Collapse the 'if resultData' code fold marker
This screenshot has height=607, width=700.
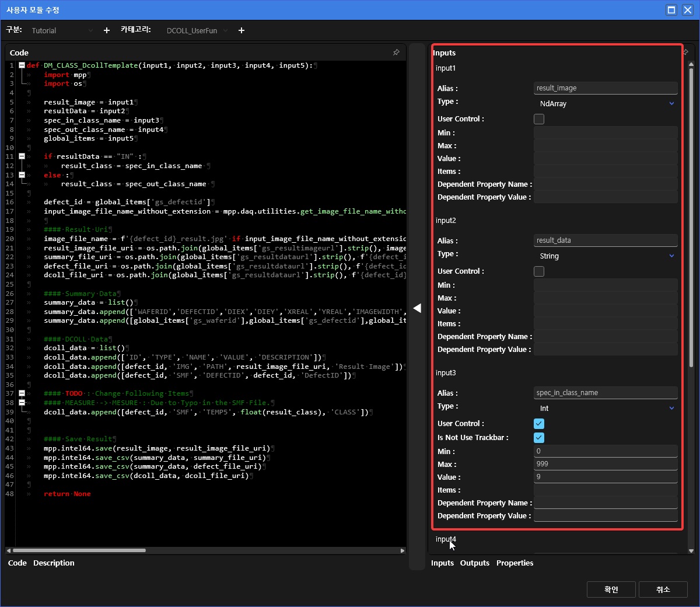[22, 156]
